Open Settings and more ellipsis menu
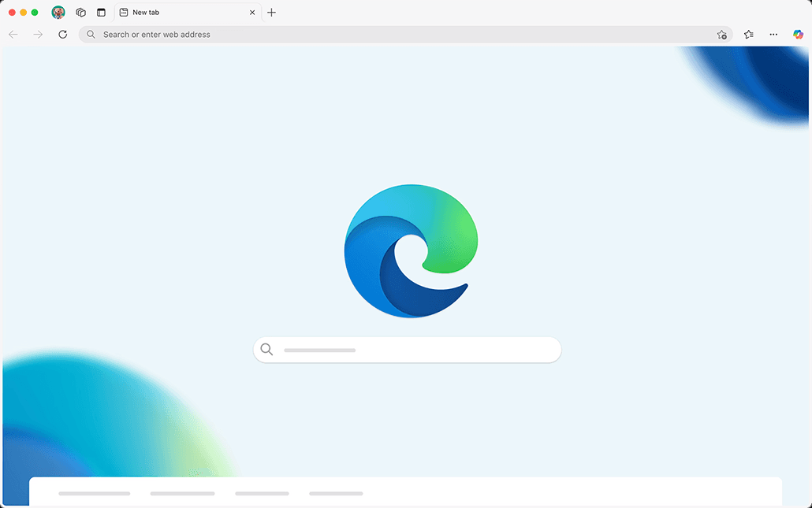 click(x=773, y=34)
